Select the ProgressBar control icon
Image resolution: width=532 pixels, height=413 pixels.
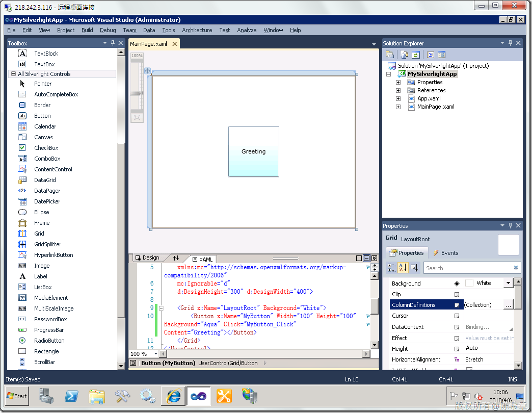coord(22,330)
